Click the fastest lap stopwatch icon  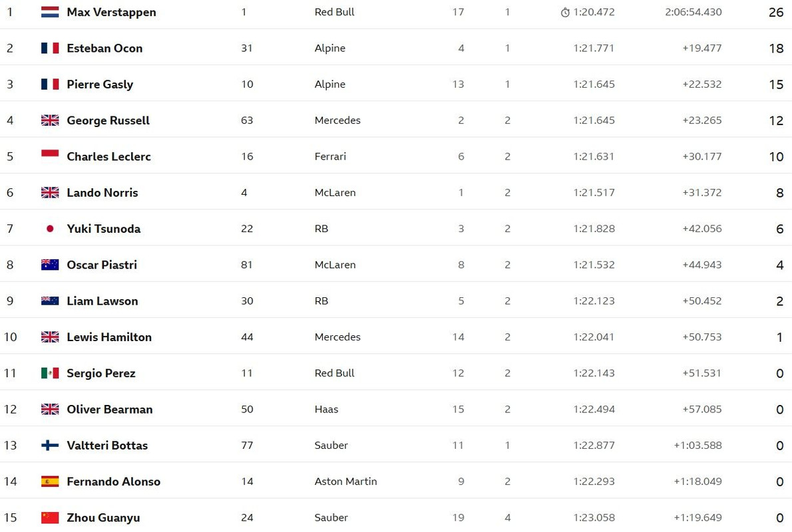565,13
